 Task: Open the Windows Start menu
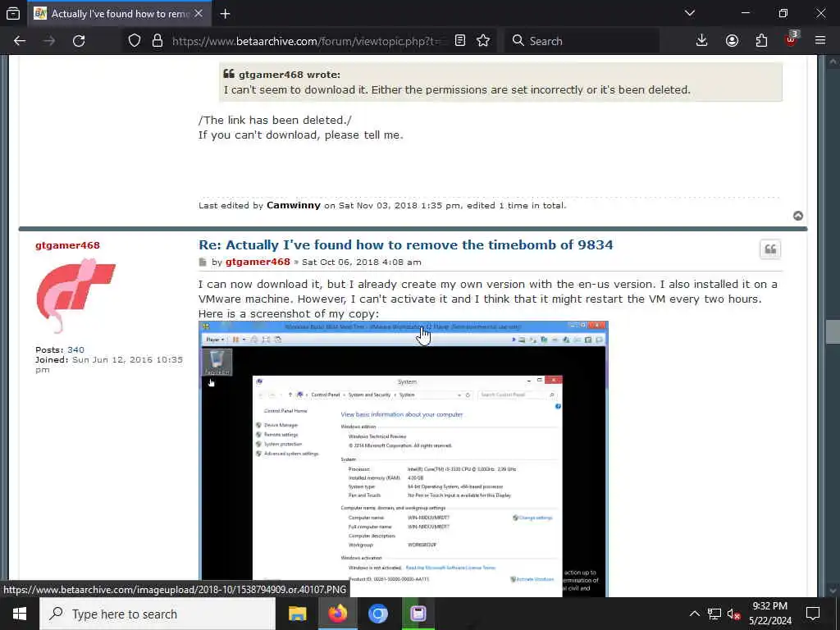coord(20,614)
